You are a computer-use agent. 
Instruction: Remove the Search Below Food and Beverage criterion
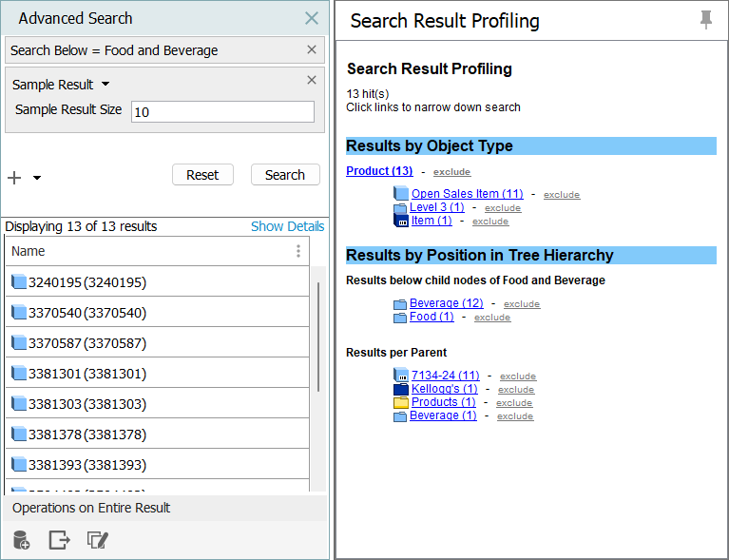click(x=312, y=50)
